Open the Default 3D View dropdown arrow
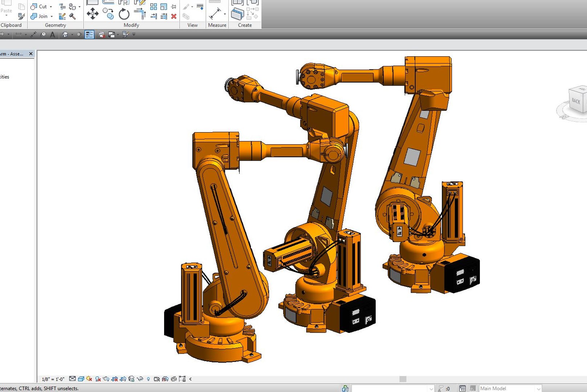The width and height of the screenshot is (587, 392). tap(72, 34)
